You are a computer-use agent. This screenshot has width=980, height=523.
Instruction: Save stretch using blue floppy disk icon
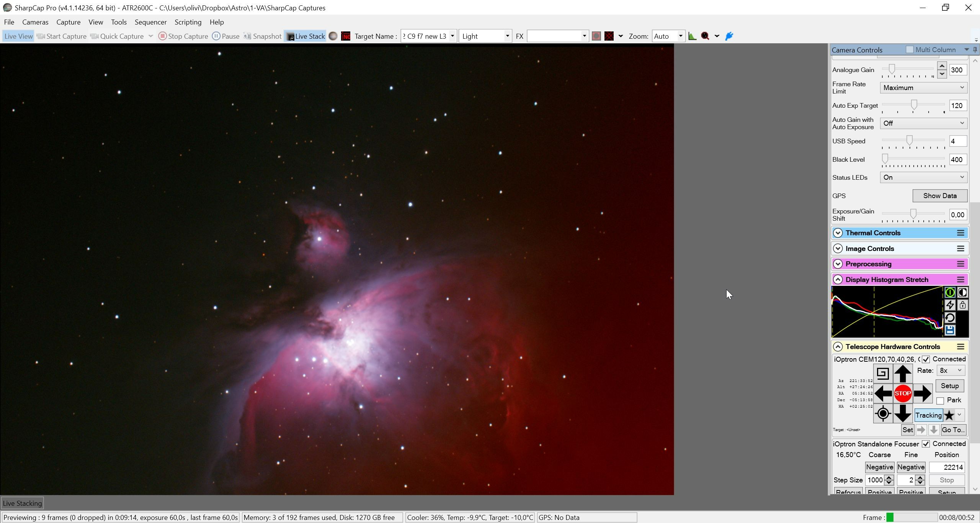pyautogui.click(x=950, y=330)
